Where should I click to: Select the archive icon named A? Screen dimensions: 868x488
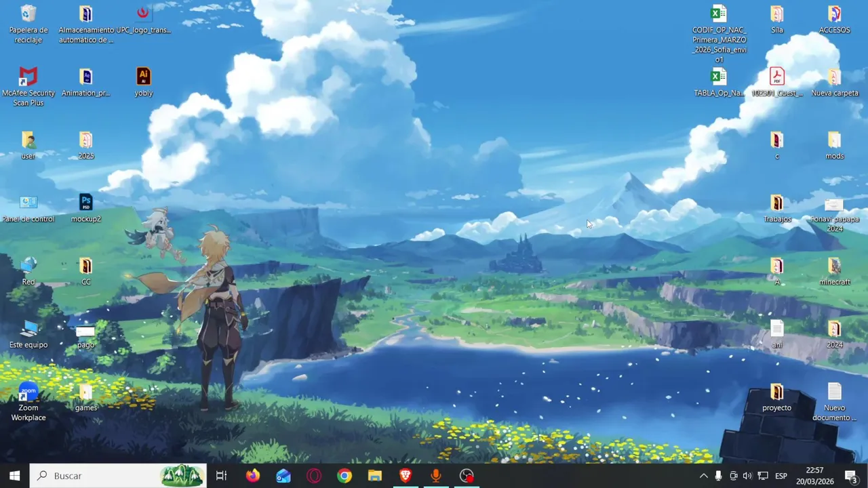[777, 271]
